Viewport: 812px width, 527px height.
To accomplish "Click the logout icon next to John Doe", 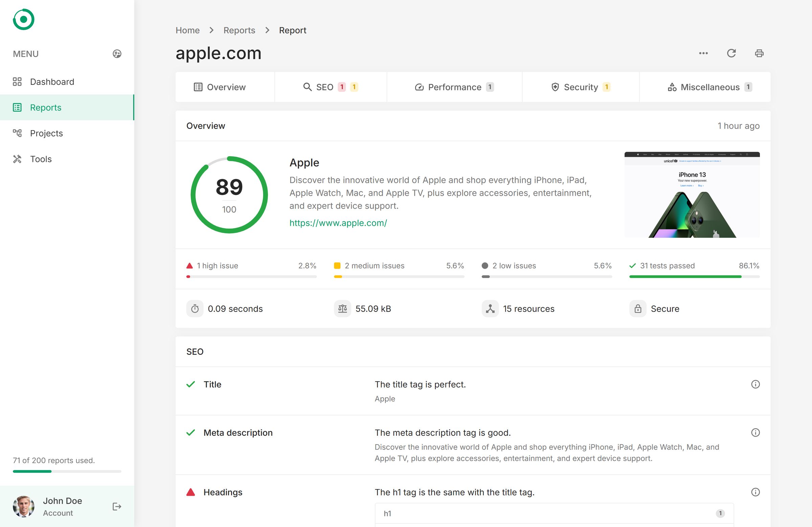I will pos(116,507).
